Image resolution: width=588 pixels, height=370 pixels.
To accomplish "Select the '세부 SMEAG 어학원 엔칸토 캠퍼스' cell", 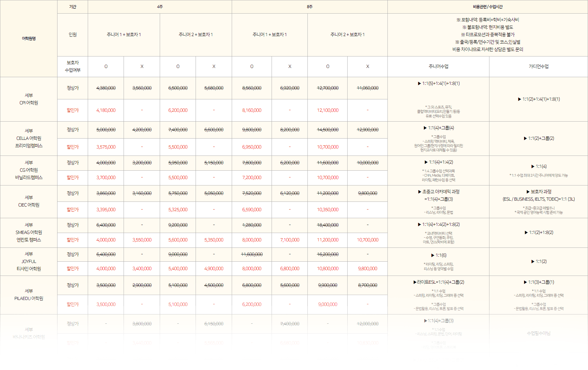I will tap(29, 232).
